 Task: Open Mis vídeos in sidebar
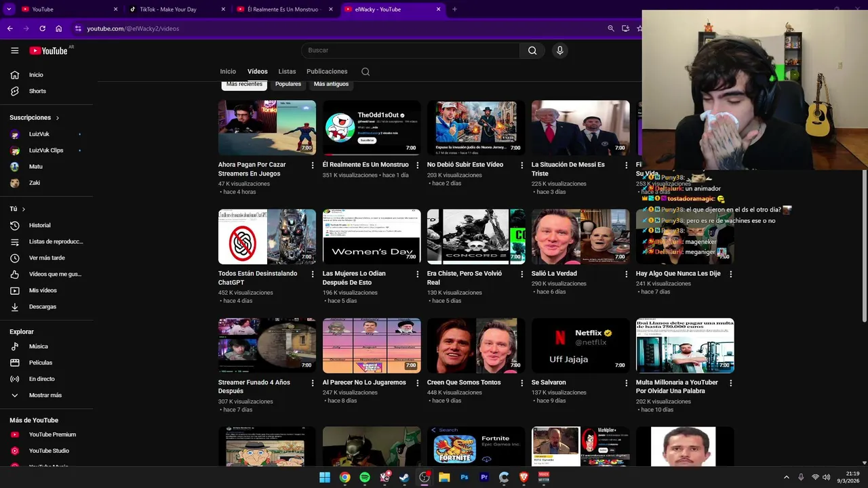click(x=47, y=290)
